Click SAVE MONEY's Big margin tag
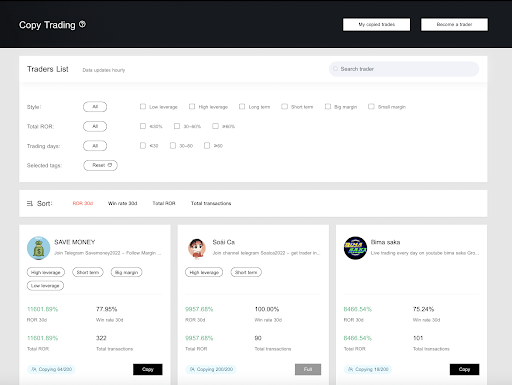The height and width of the screenshot is (385, 512). click(127, 272)
